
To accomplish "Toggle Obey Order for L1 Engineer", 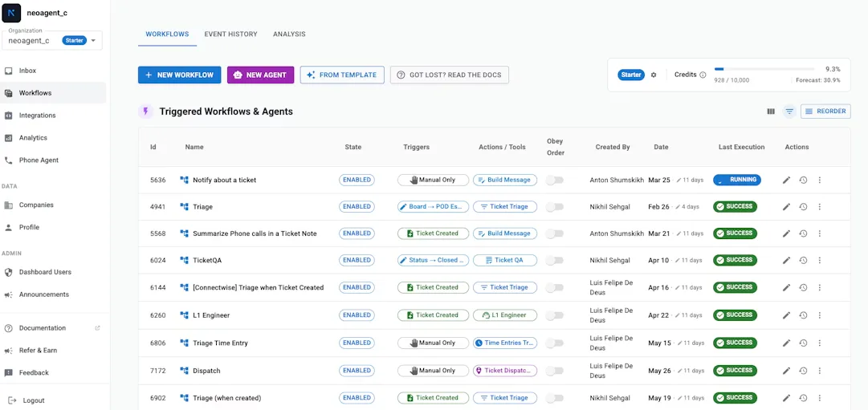I will coord(554,315).
